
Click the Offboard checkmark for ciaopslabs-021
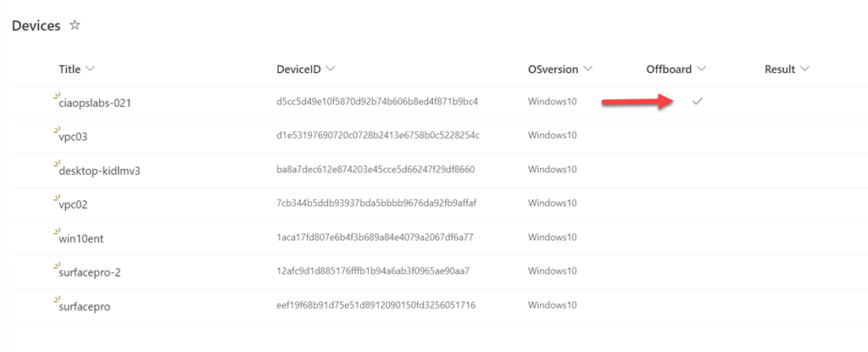tap(698, 102)
